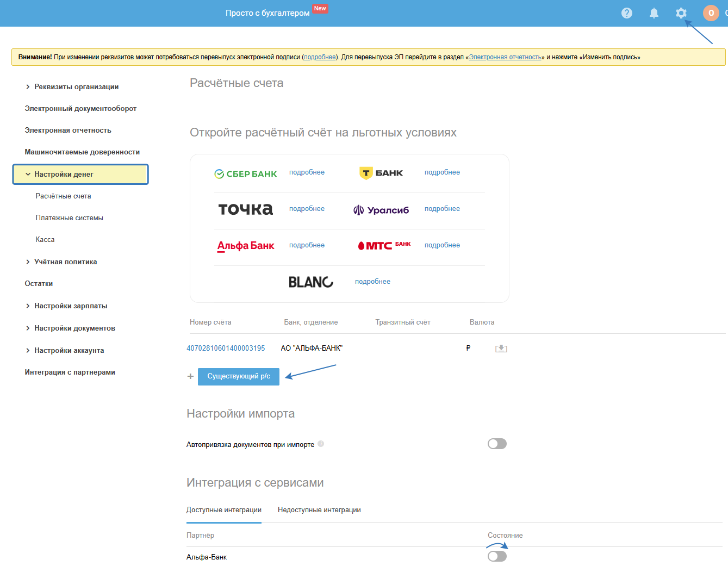This screenshot has width=728, height=572.
Task: Click the Банк, отделение column header
Action: 311,322
